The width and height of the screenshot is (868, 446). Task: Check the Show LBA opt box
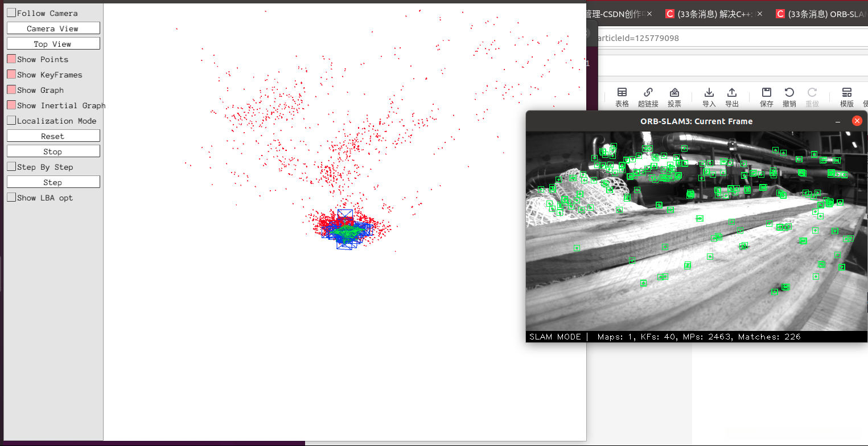11,198
